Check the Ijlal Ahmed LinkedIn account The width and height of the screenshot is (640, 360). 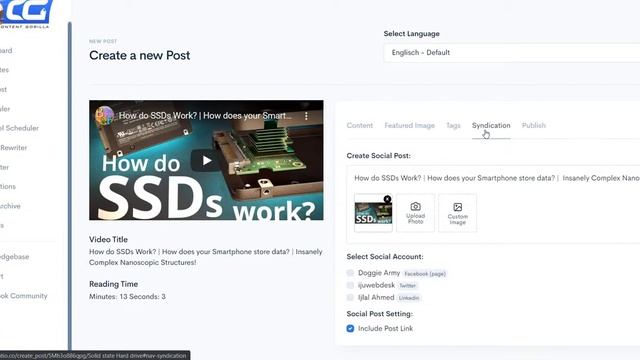(x=350, y=297)
